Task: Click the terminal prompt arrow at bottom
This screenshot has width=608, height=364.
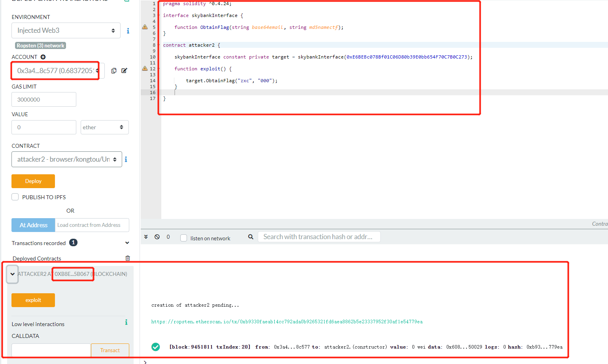Action: click(x=145, y=362)
